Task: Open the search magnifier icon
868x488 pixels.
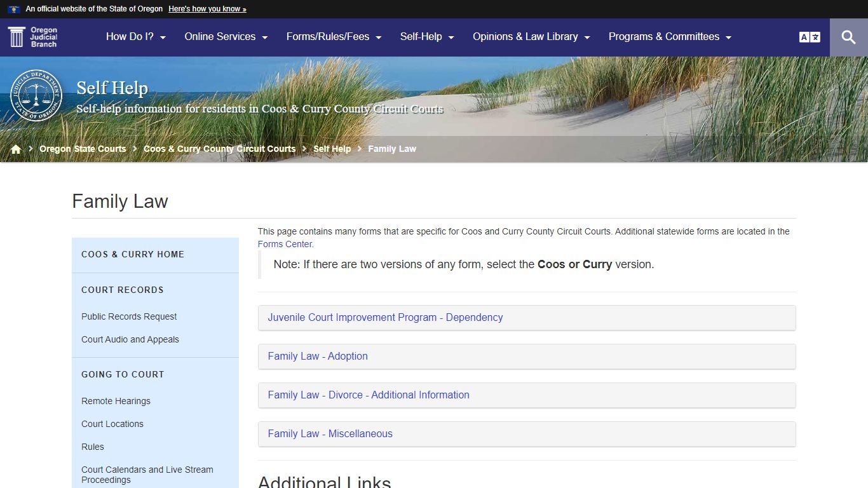Action: [x=849, y=37]
